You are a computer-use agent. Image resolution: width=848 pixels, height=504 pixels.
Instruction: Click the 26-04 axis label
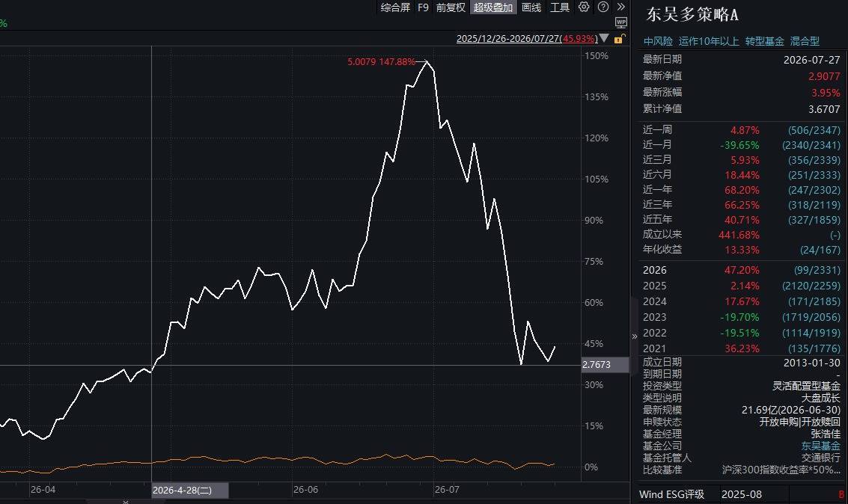click(43, 489)
